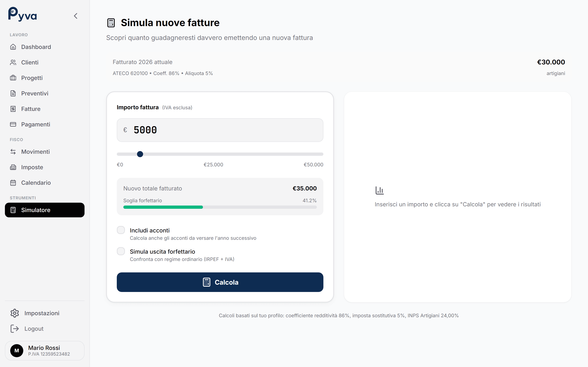Tick the Simula uscita forfettario checkbox

(121, 251)
